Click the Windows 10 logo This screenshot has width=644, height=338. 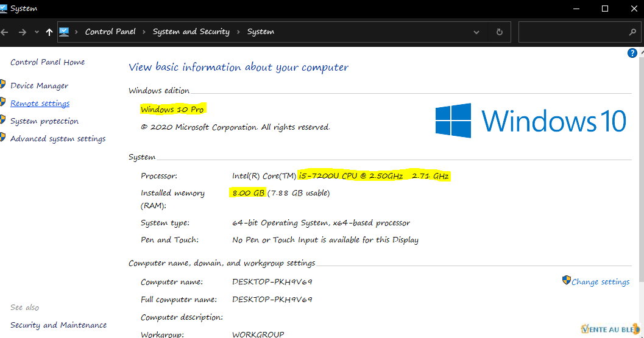tap(531, 121)
